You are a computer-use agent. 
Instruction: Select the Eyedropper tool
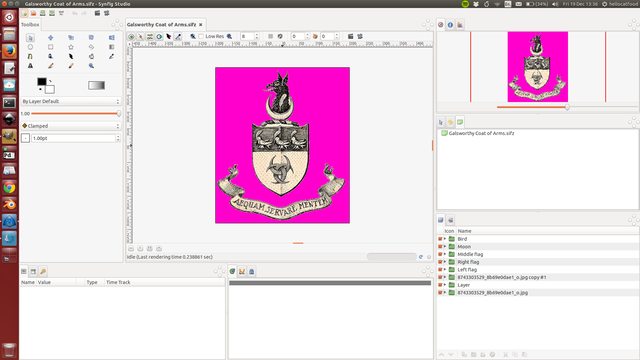coord(111,56)
